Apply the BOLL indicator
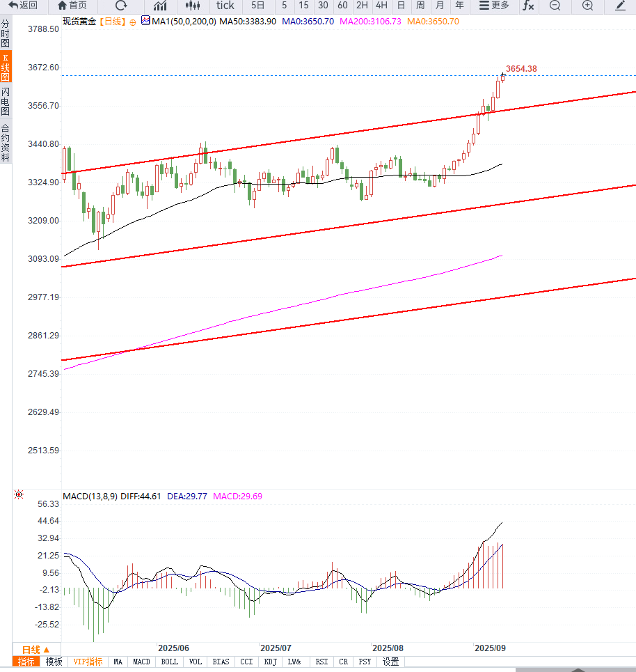 (x=170, y=662)
